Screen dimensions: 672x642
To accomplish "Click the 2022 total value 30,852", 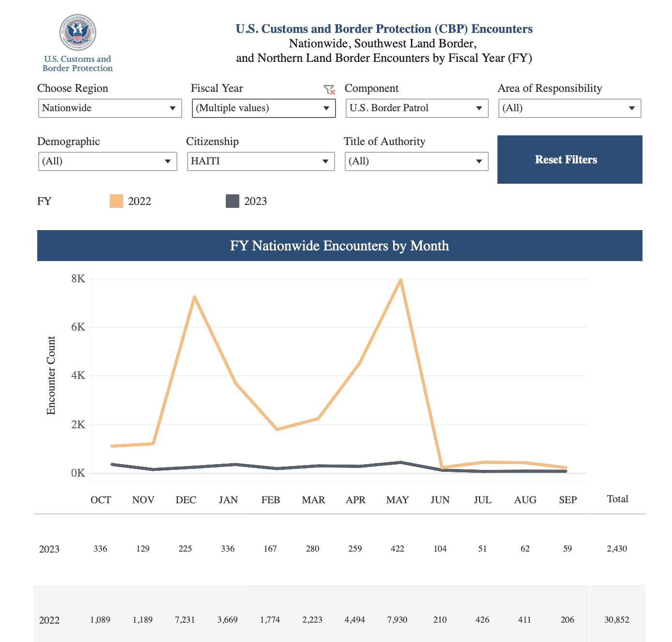I will coord(617,620).
